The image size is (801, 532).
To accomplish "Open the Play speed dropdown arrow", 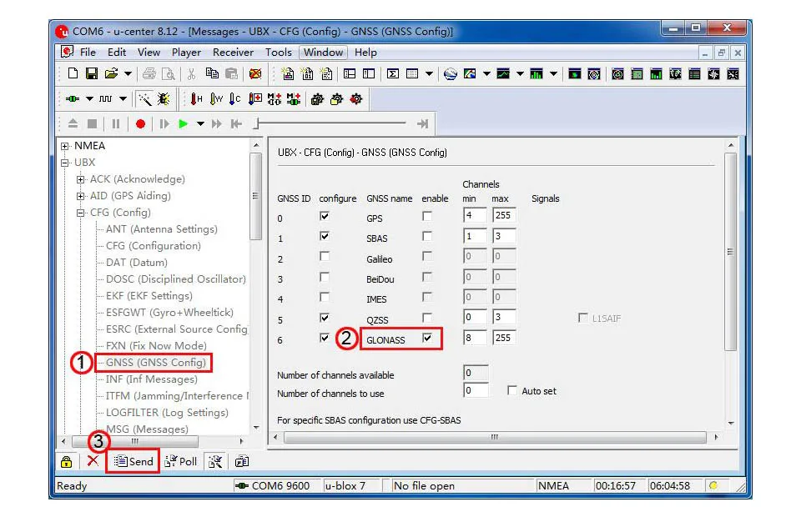I will [200, 123].
